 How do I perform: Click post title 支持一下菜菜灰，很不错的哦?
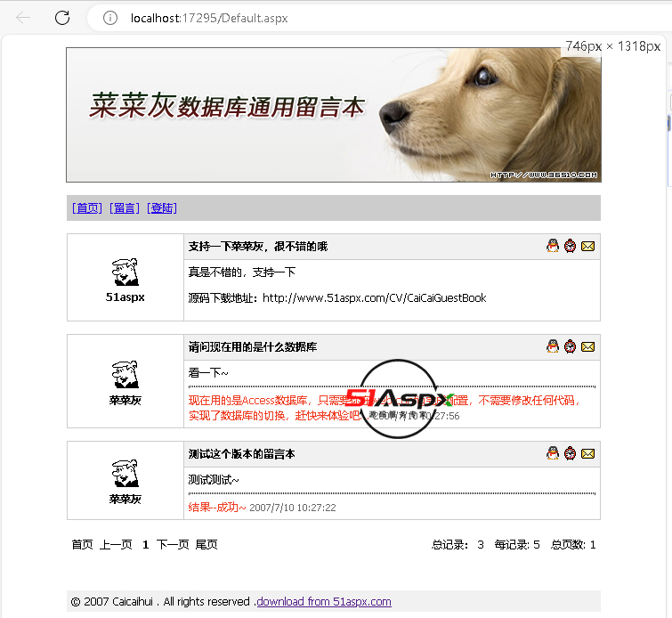point(257,247)
